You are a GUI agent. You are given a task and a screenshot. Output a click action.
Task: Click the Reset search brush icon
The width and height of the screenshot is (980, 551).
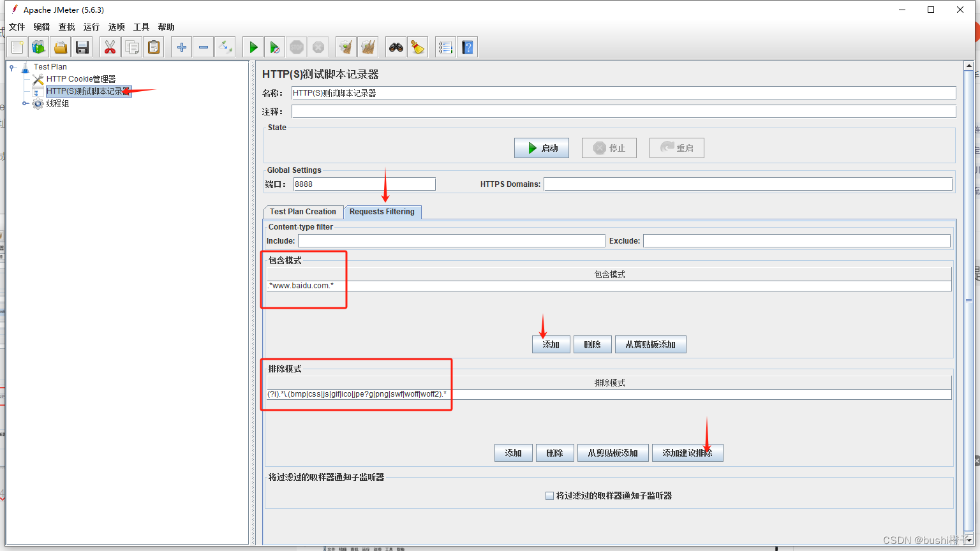(418, 47)
